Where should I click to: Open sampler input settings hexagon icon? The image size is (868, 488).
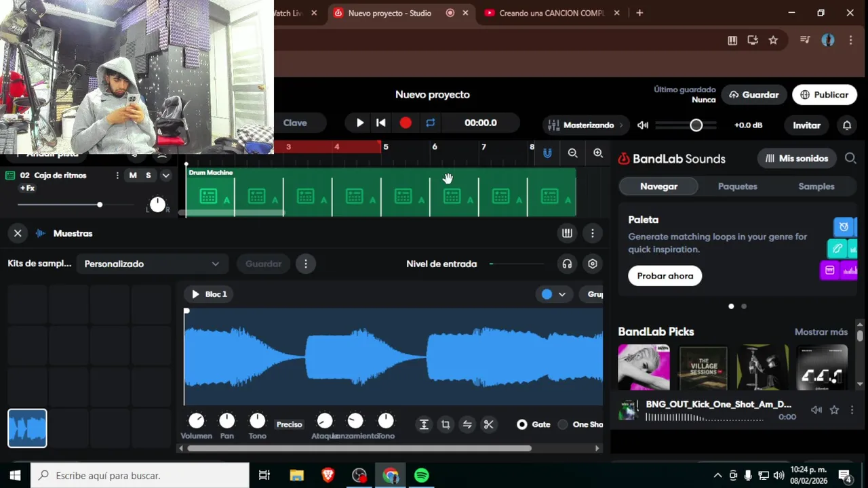coord(593,264)
